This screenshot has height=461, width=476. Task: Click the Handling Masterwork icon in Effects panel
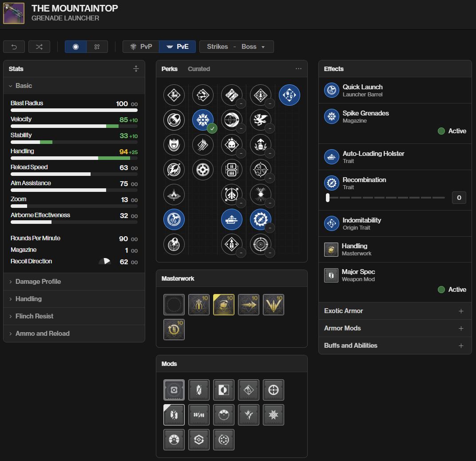(331, 250)
